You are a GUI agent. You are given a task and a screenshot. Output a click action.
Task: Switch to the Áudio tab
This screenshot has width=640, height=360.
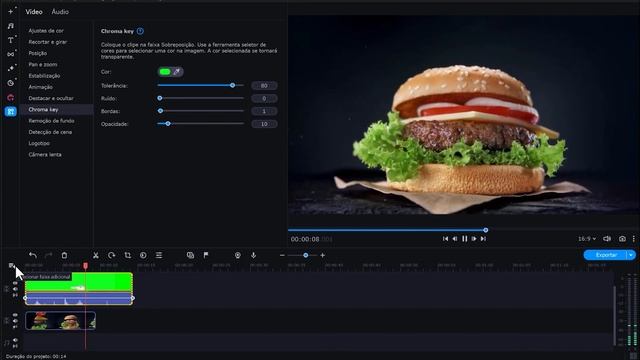tap(60, 12)
